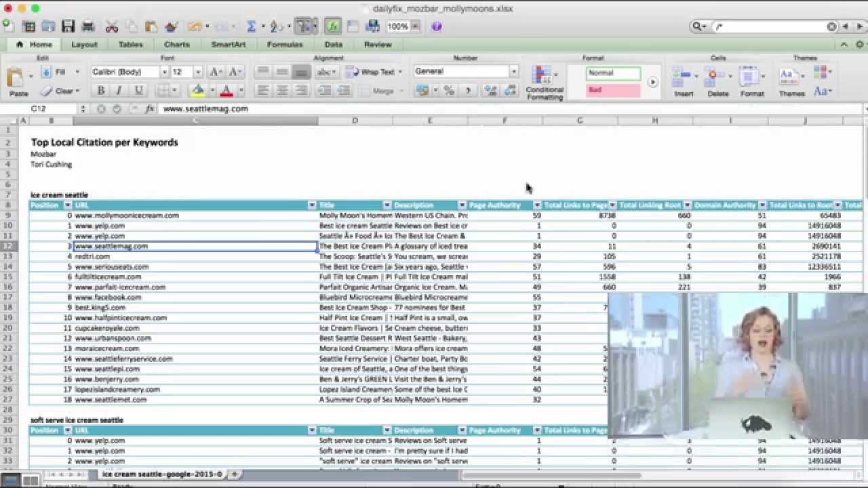The image size is (868, 488).
Task: Select the ice cream seattle sheet tab
Action: tap(161, 474)
